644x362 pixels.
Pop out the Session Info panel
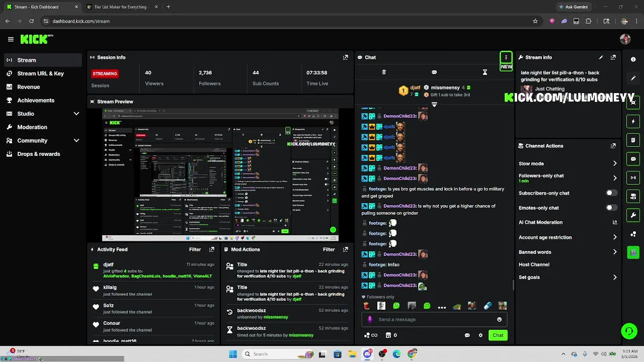point(345,57)
